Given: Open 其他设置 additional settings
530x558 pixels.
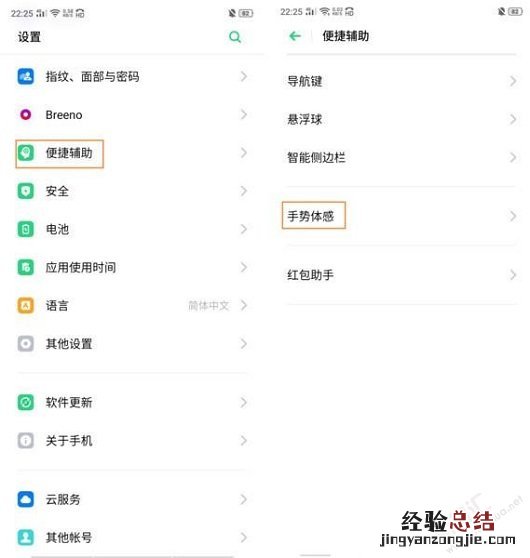Looking at the screenshot, I should pos(132,344).
